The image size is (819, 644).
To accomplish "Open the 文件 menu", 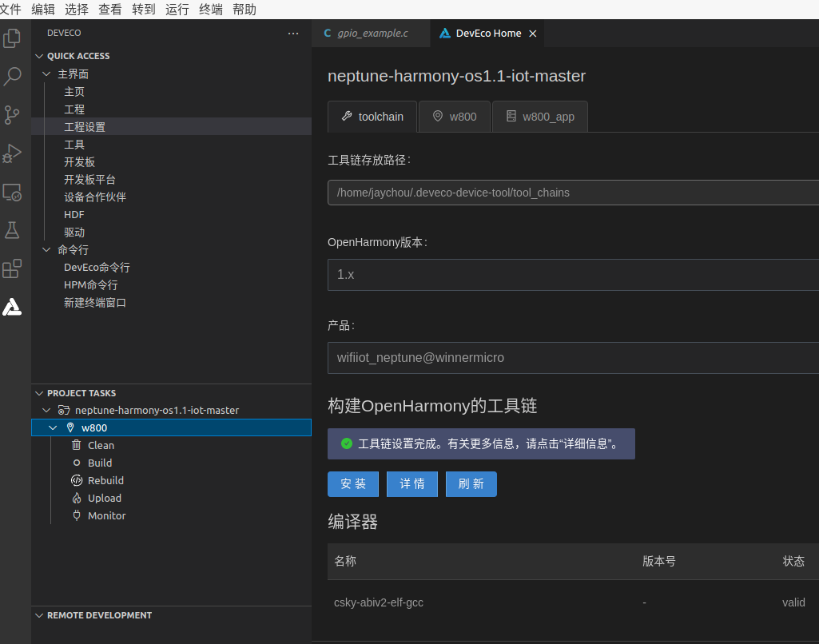I will [10, 10].
